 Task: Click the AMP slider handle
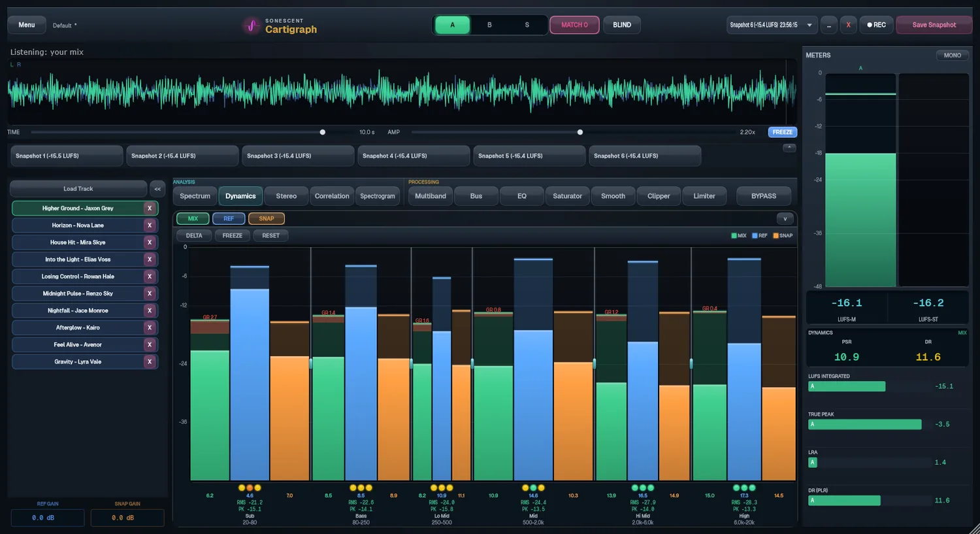580,132
